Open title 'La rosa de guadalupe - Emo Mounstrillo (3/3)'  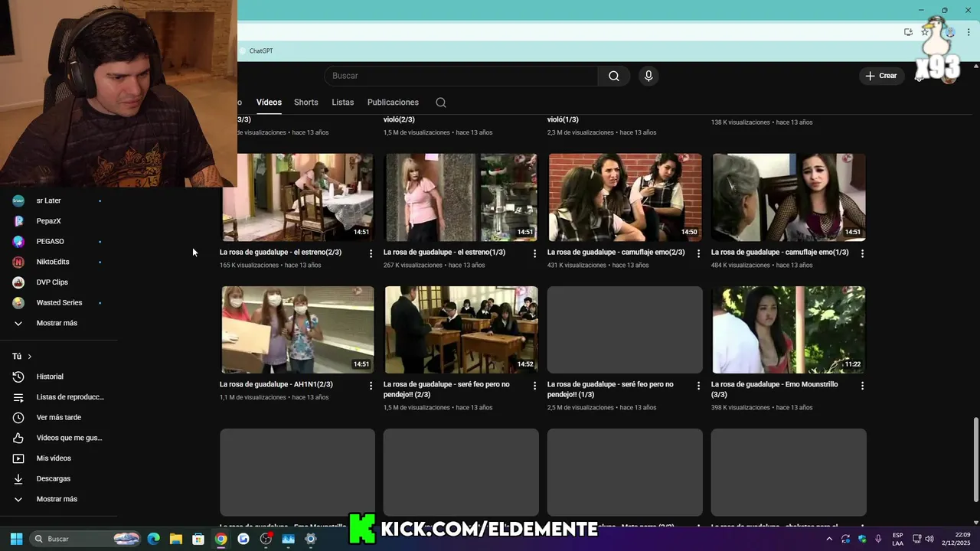(775, 390)
